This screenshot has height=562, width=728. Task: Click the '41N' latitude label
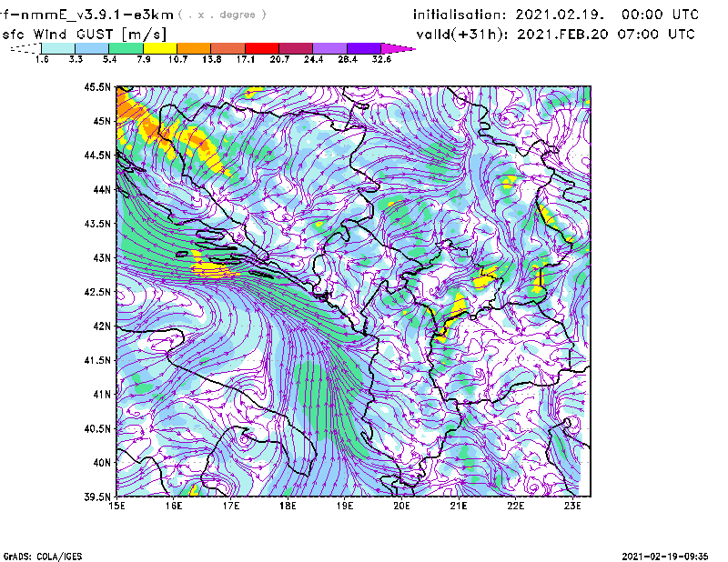pyautogui.click(x=102, y=394)
